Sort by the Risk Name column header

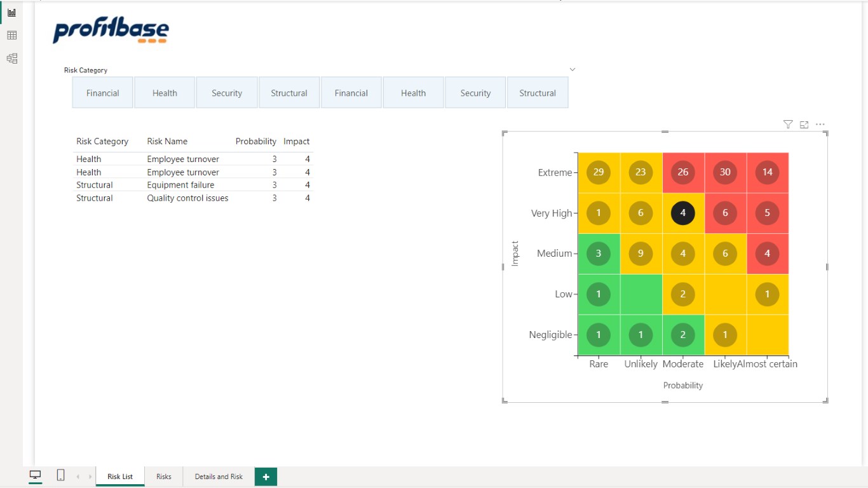(167, 142)
